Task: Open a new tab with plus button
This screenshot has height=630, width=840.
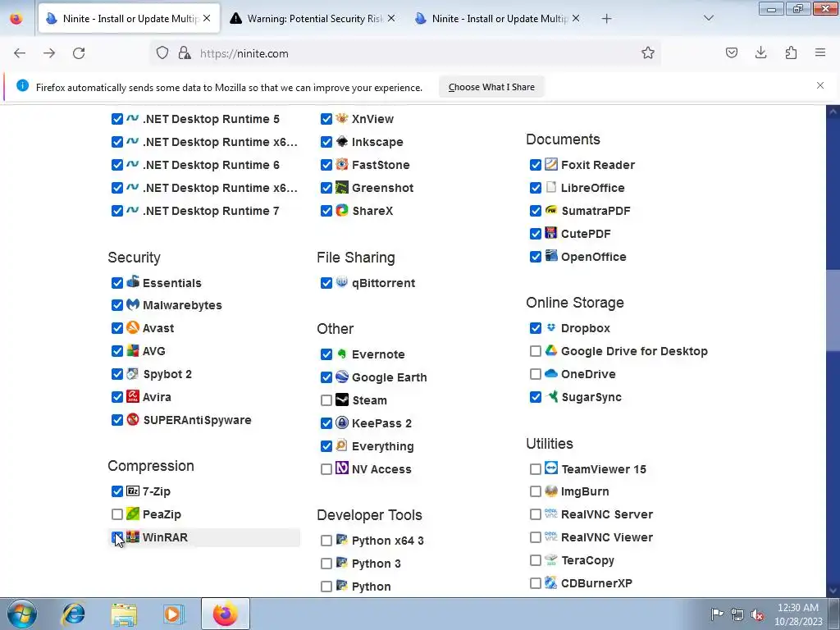Action: [606, 18]
